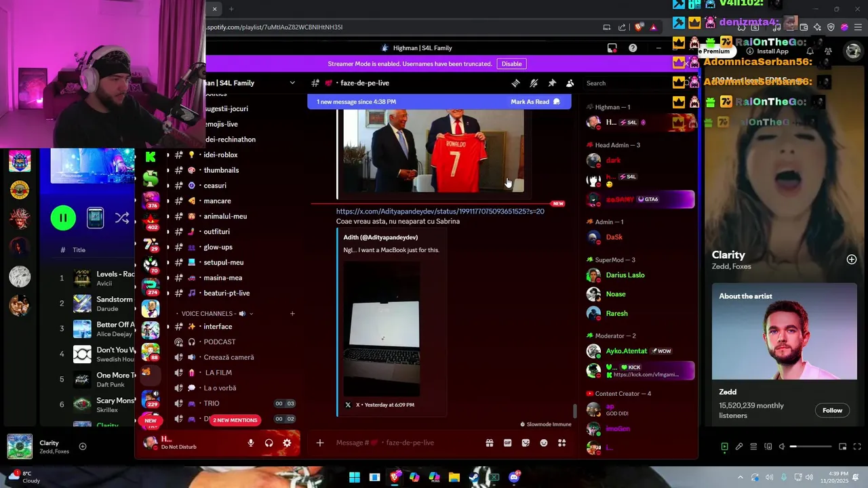Open the Ronaldo jersey photo

point(433,151)
